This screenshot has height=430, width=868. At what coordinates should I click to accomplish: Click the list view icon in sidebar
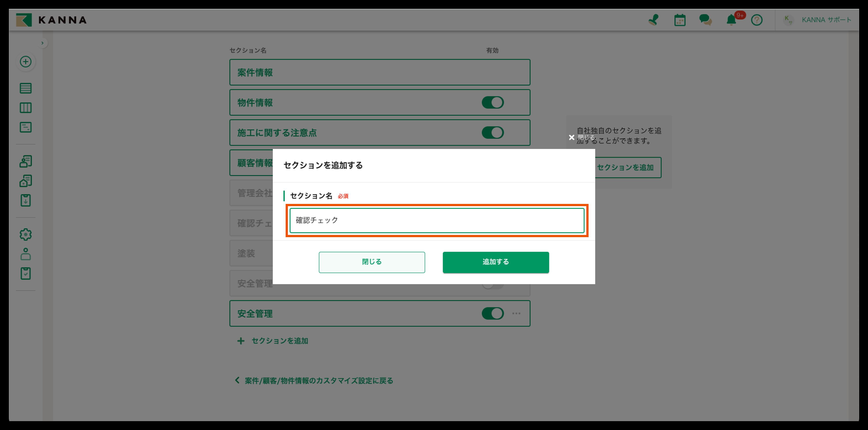[x=26, y=88]
